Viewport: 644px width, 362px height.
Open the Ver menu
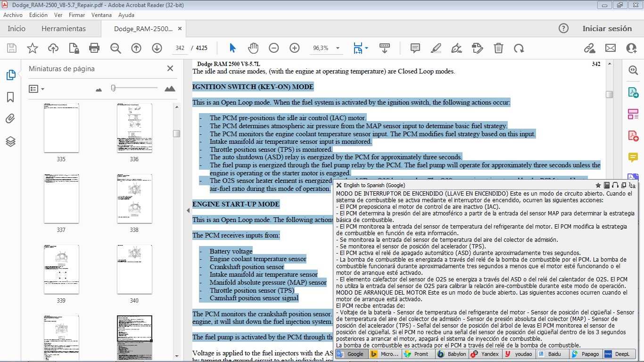click(58, 15)
